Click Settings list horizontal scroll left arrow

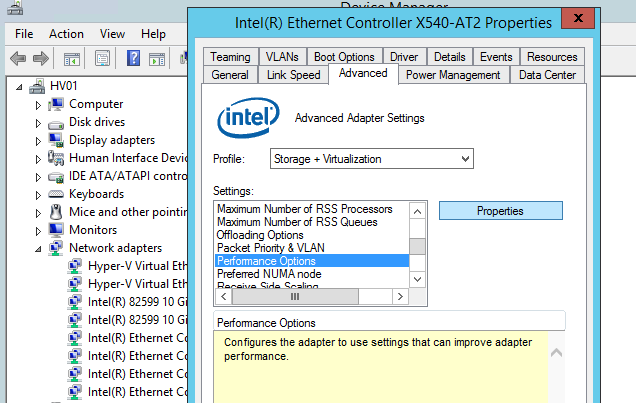(x=223, y=296)
